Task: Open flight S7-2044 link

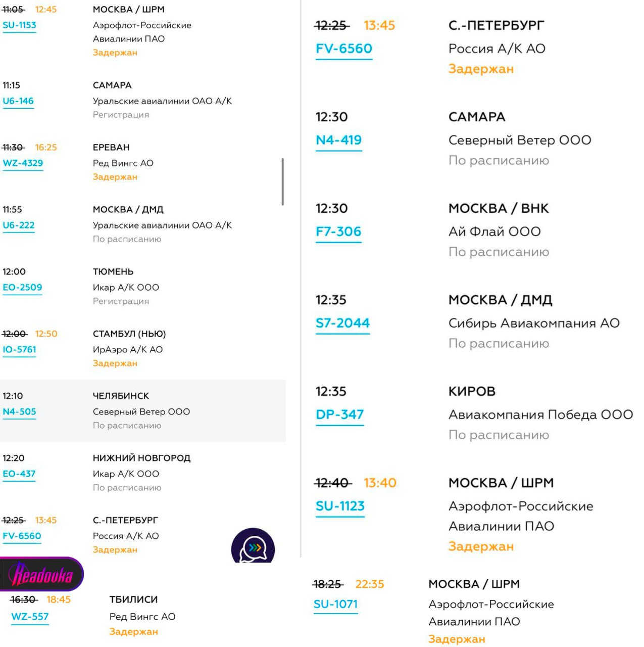Action: [342, 323]
